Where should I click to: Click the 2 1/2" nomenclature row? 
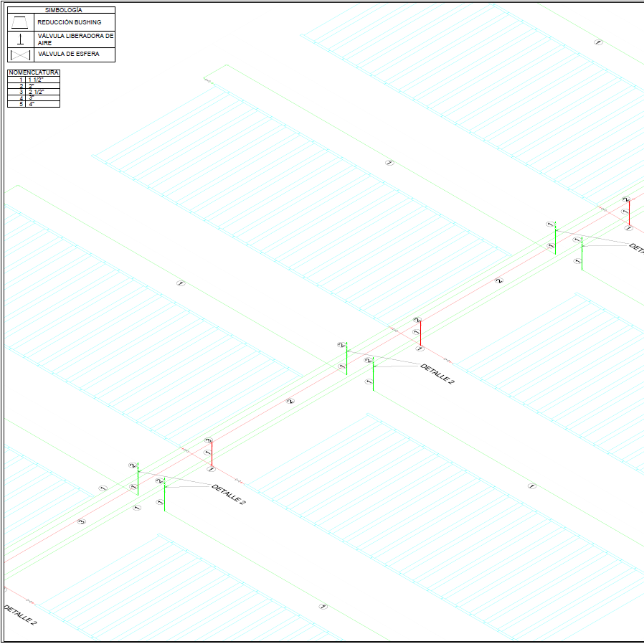point(36,92)
